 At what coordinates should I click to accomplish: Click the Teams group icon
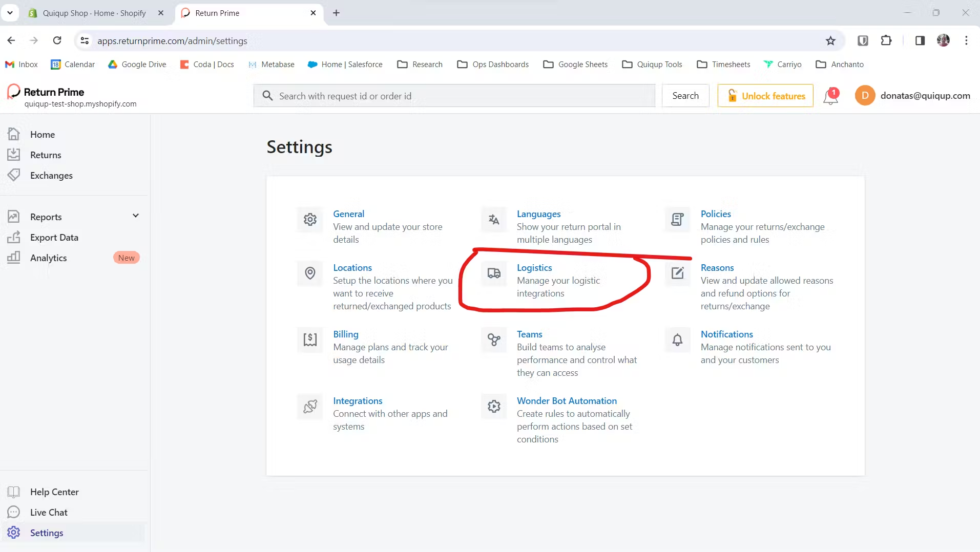tap(494, 340)
